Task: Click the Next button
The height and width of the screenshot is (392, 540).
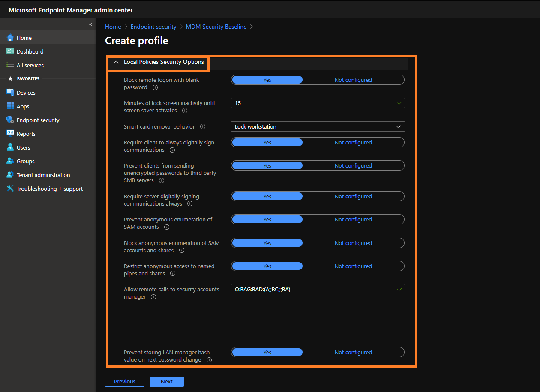Action: (x=167, y=382)
